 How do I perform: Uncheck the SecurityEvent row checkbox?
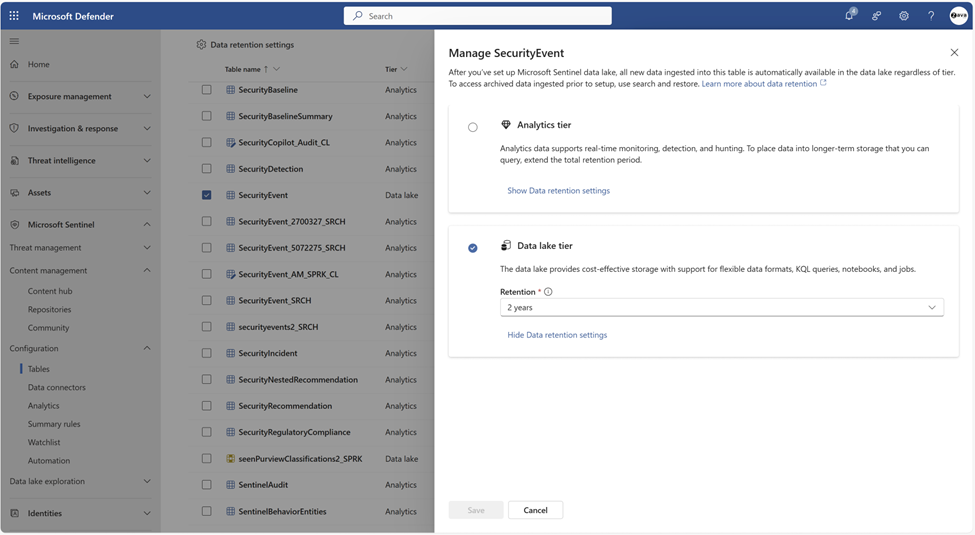tap(206, 195)
